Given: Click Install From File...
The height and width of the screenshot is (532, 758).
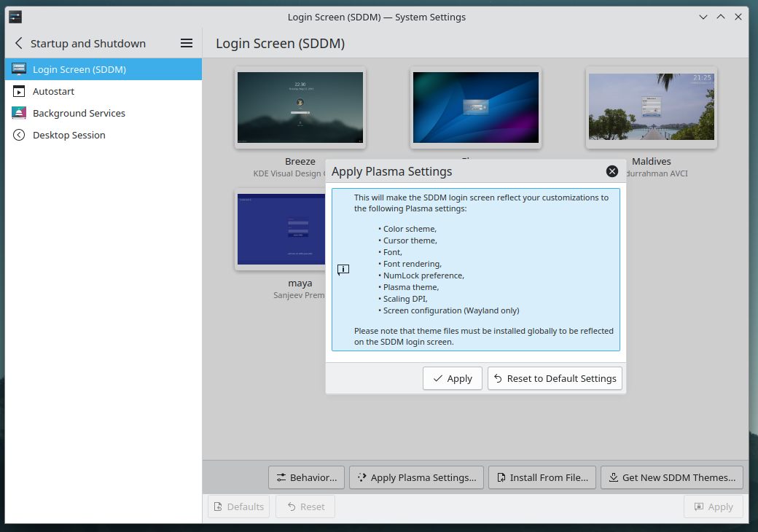Looking at the screenshot, I should pos(542,477).
